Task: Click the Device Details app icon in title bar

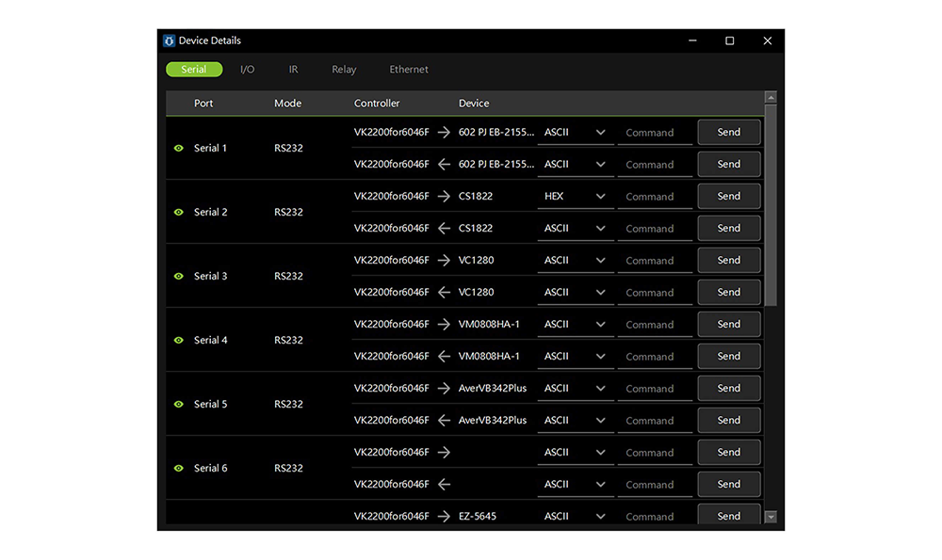Action: click(170, 41)
